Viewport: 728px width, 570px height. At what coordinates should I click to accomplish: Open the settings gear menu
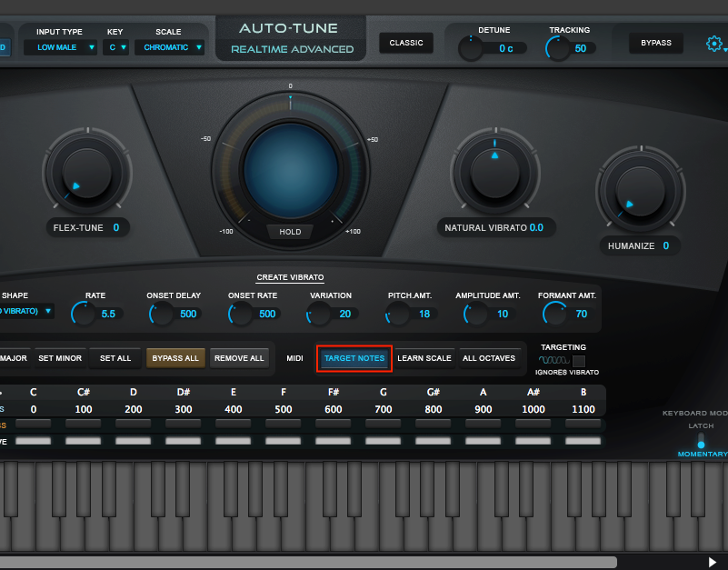point(714,44)
